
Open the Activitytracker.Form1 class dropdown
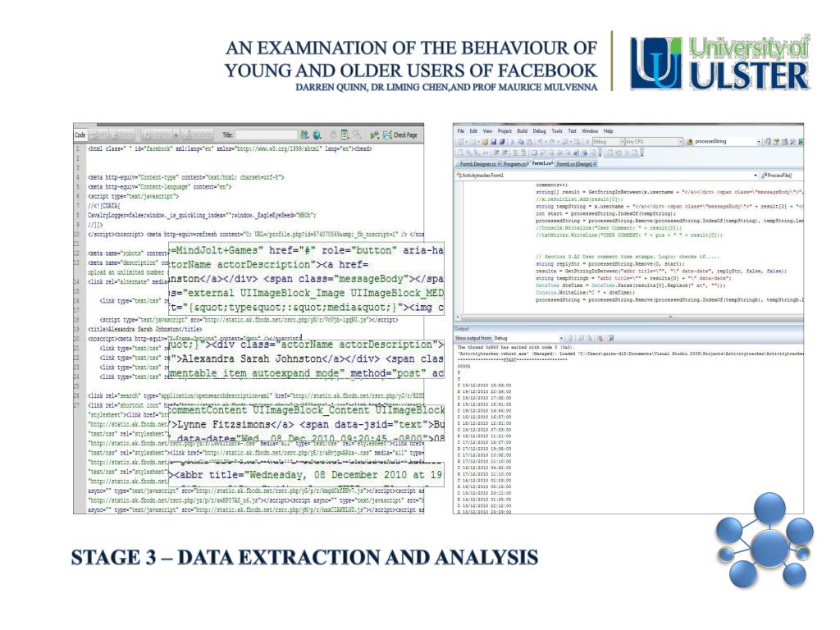tap(607, 176)
